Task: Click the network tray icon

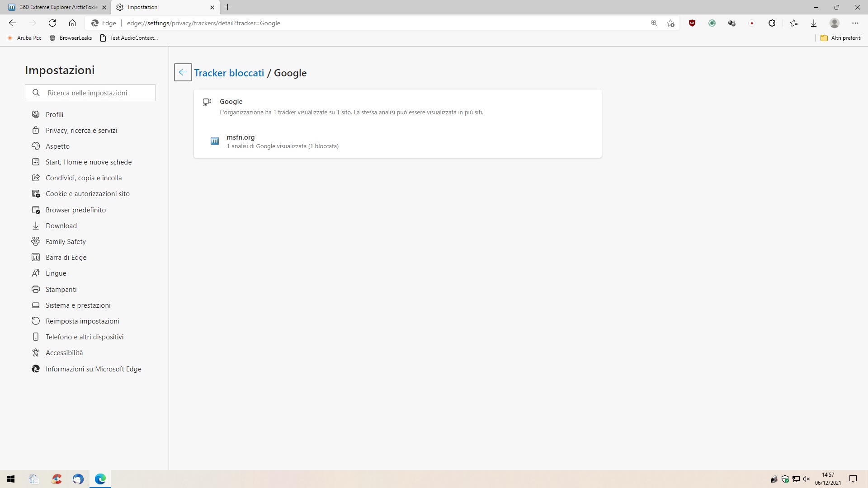Action: click(796, 479)
